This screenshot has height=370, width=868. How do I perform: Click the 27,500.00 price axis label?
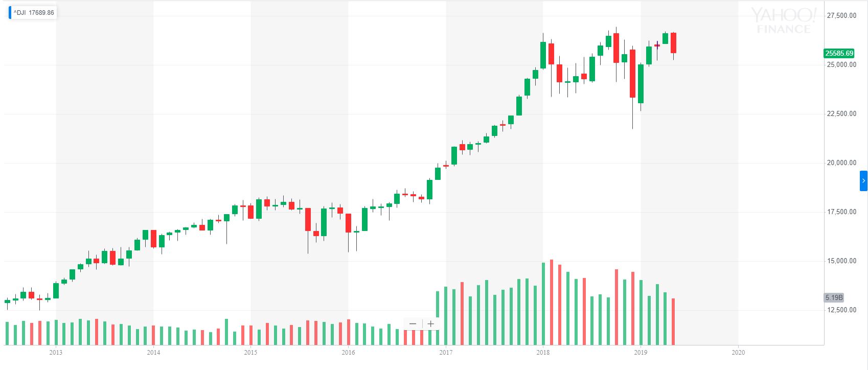pyautogui.click(x=841, y=16)
